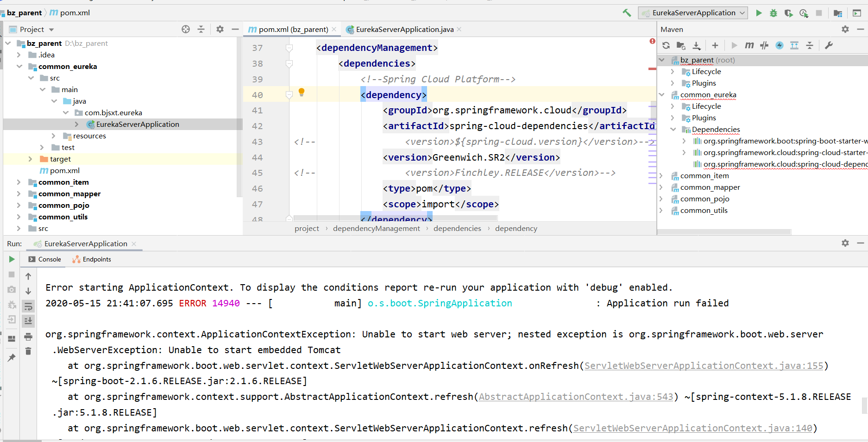Toggle scroll to end in console

pos(28,321)
